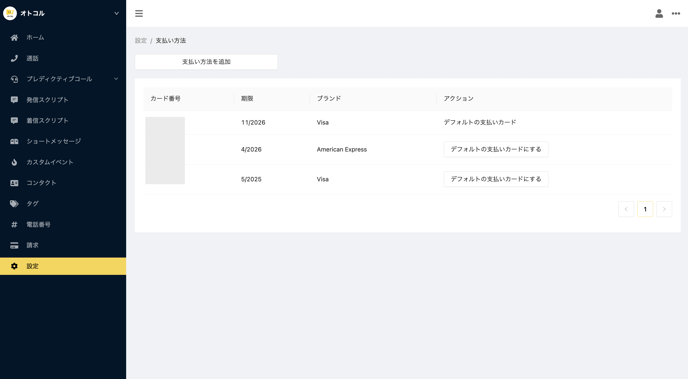Click the 支払い方法を追加 button

206,62
